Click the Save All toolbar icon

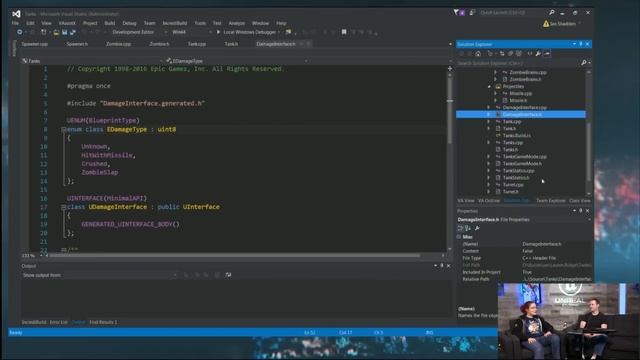73,32
